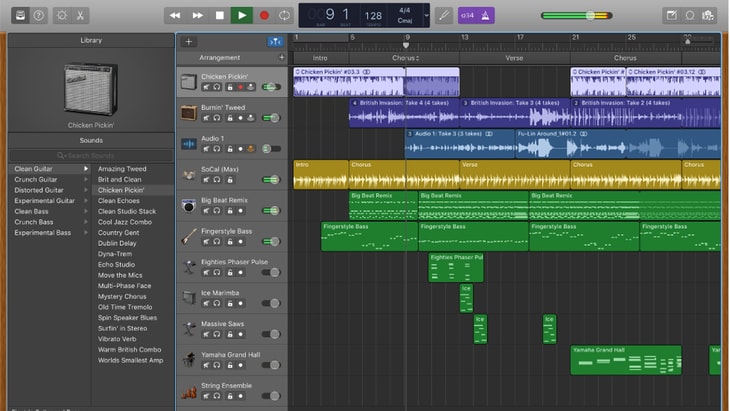Toggle Count-in 1234 button
This screenshot has width=730, height=411.
pos(467,15)
